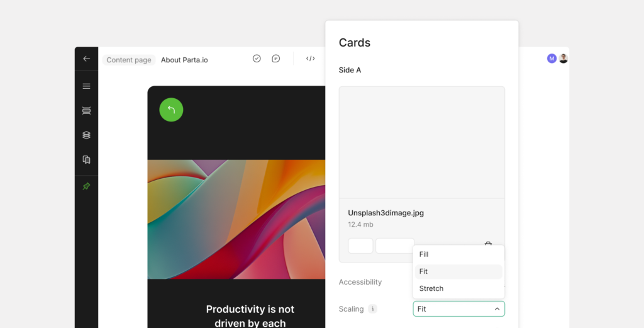Image resolution: width=644 pixels, height=328 pixels.
Task: Click the Content page breadcrumb tag
Action: tap(129, 60)
